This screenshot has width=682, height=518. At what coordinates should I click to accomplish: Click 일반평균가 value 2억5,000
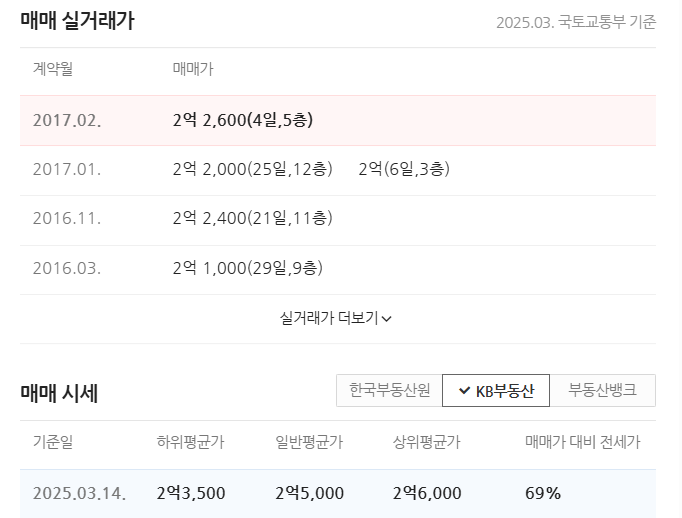[310, 493]
